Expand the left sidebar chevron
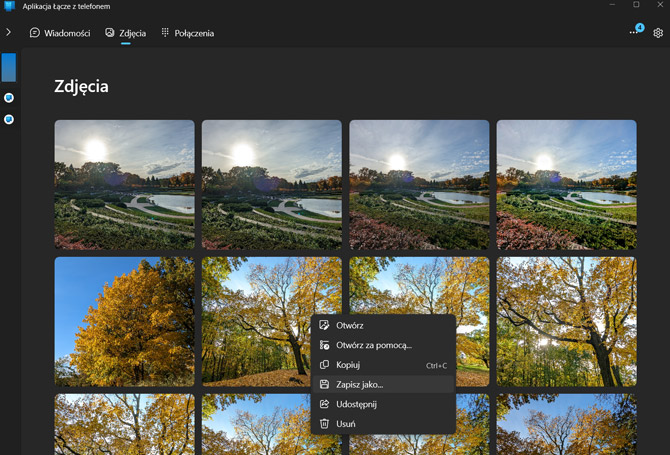The width and height of the screenshot is (670, 455). (8, 32)
